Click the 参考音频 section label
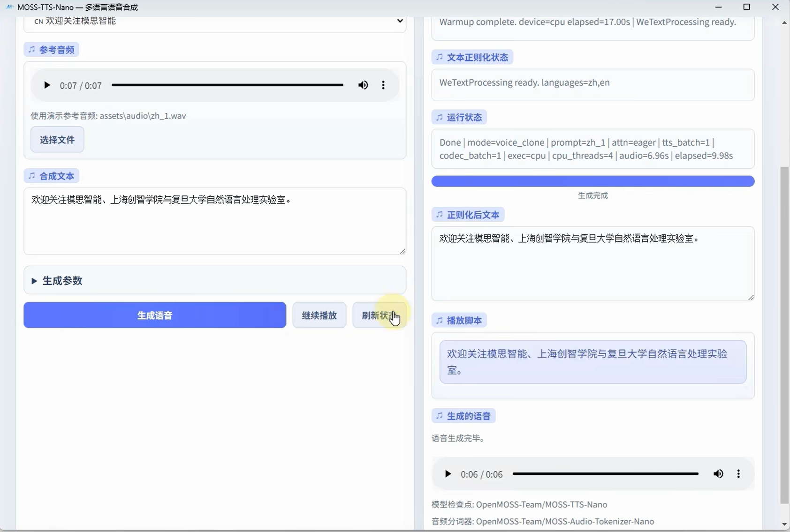The image size is (790, 532). click(x=52, y=50)
